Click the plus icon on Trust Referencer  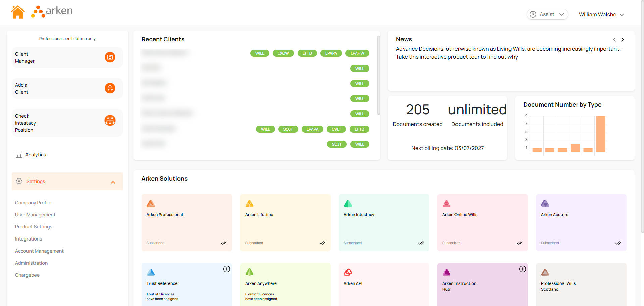[x=227, y=269]
